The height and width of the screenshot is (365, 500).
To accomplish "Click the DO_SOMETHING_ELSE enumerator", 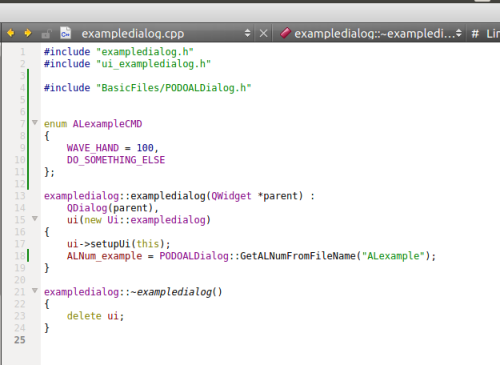I will (x=116, y=160).
